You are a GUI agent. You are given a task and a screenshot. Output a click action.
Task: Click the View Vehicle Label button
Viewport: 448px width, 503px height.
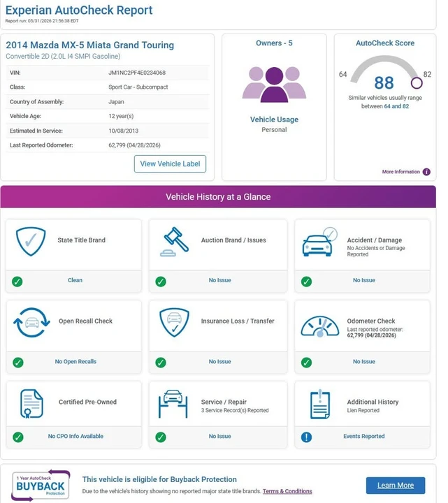[x=170, y=164]
